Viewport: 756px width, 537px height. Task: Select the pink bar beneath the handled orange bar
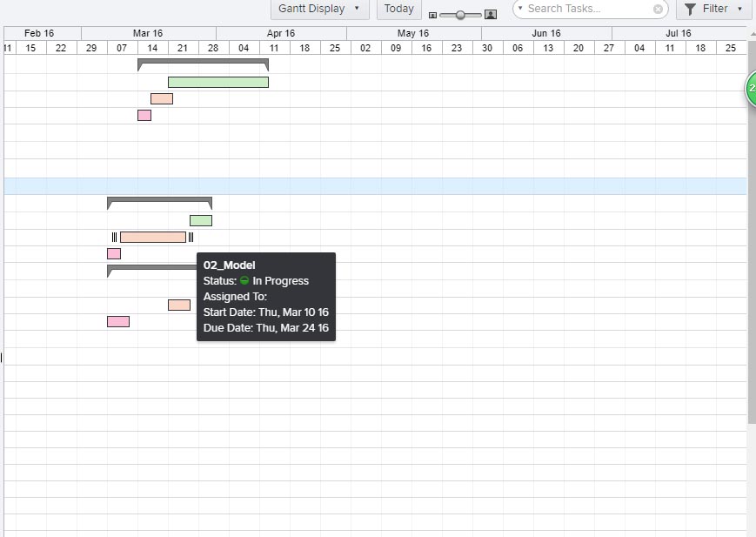point(114,254)
